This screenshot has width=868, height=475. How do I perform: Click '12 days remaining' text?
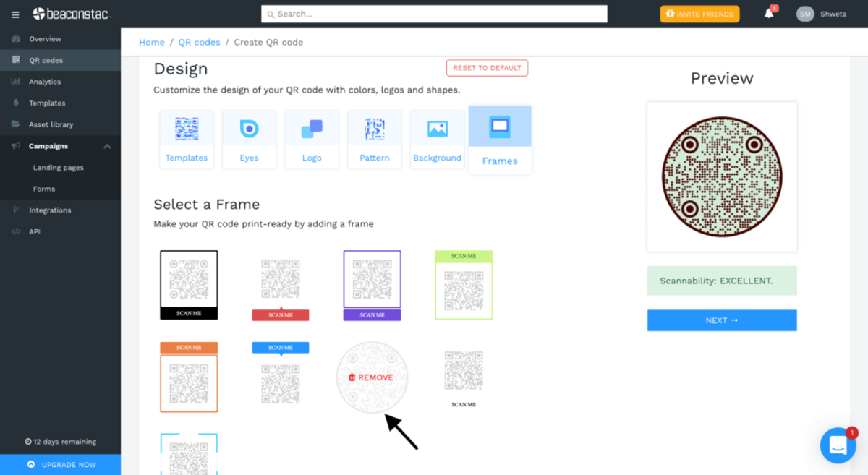pyautogui.click(x=61, y=442)
